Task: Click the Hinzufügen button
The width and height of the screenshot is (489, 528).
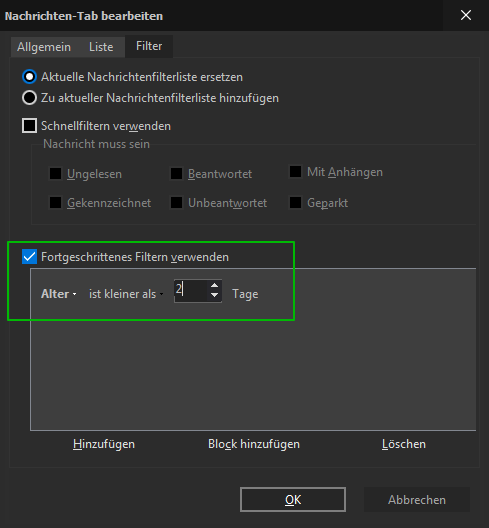Action: 104,444
